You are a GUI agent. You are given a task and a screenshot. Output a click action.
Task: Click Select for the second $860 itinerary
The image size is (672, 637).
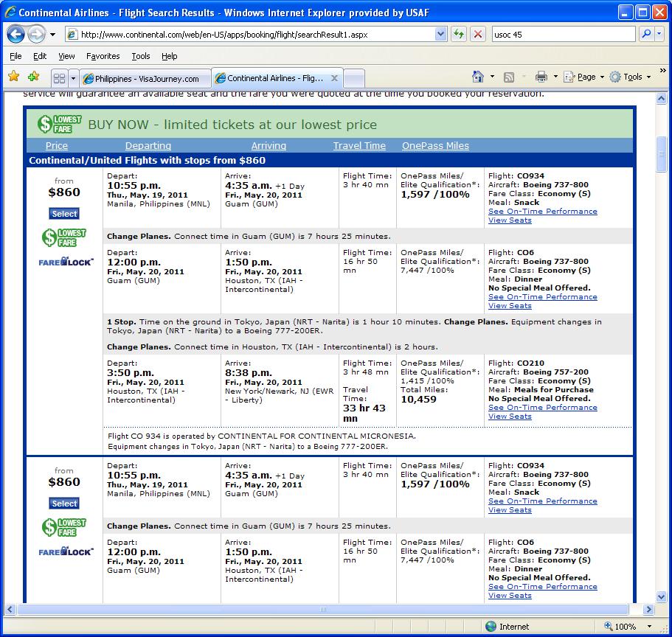64,504
